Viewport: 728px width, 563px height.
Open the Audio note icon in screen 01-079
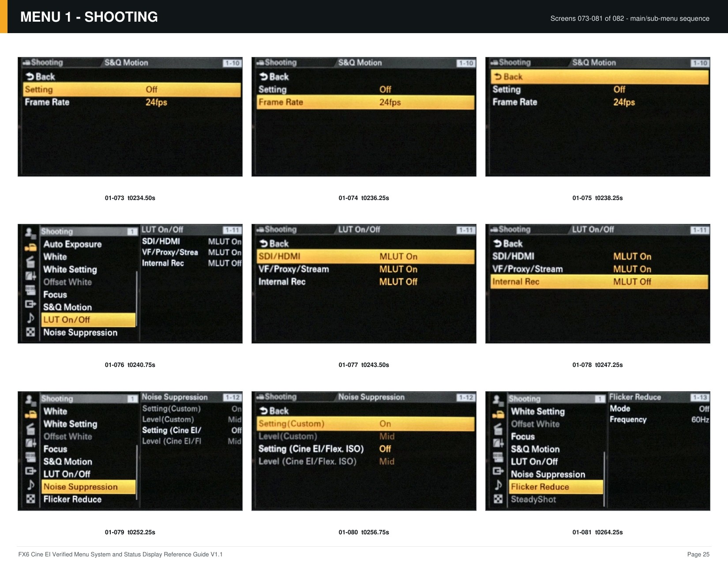[30, 485]
